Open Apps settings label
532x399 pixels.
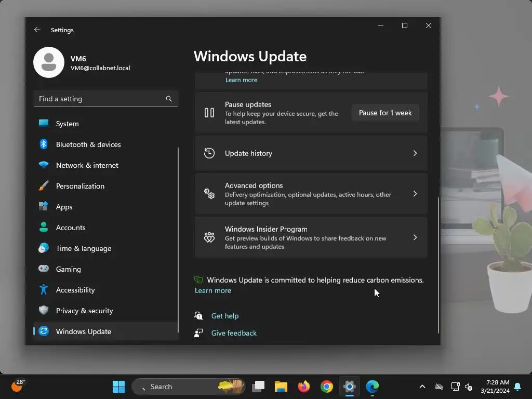[64, 207]
